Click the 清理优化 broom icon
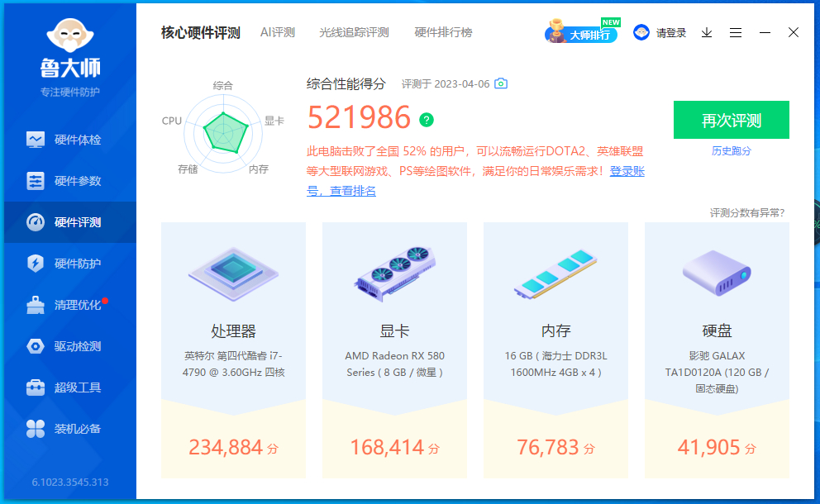The height and width of the screenshot is (504, 820). [x=36, y=305]
